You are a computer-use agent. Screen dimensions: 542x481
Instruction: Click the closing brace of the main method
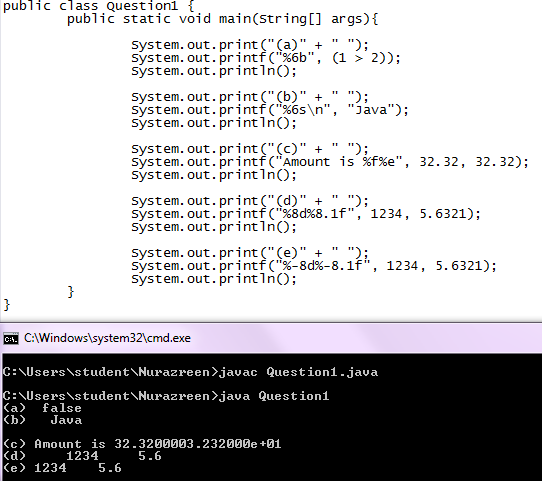(71, 292)
